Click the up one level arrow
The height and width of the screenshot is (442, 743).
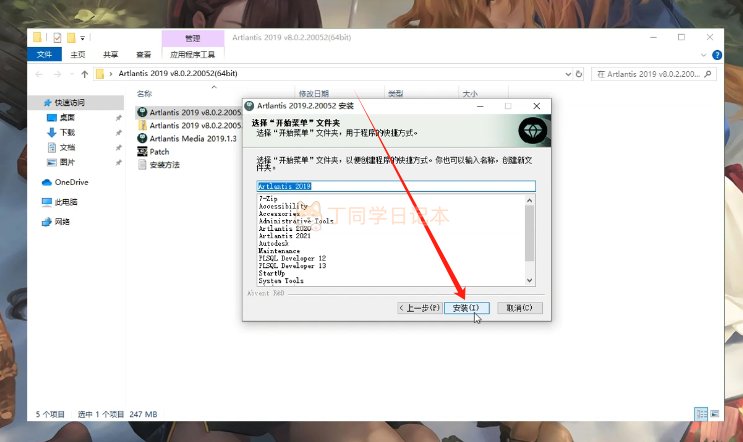84,74
